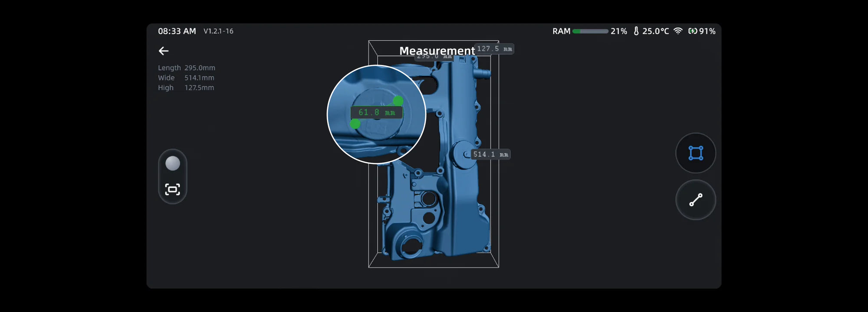Screen dimensions: 868x312
Task: Go back using the left arrow
Action: click(x=164, y=51)
